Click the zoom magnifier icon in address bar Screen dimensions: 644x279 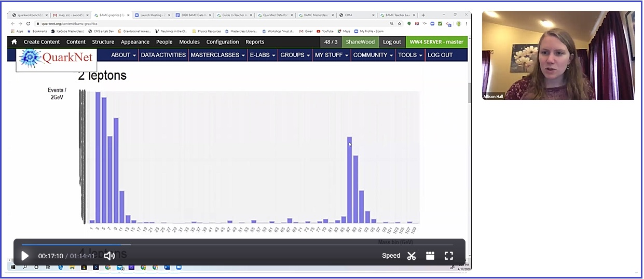[x=392, y=24]
